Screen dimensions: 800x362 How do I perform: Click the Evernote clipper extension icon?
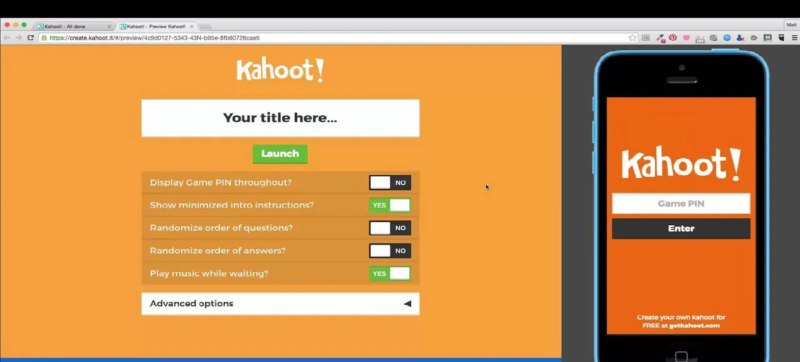tap(781, 38)
